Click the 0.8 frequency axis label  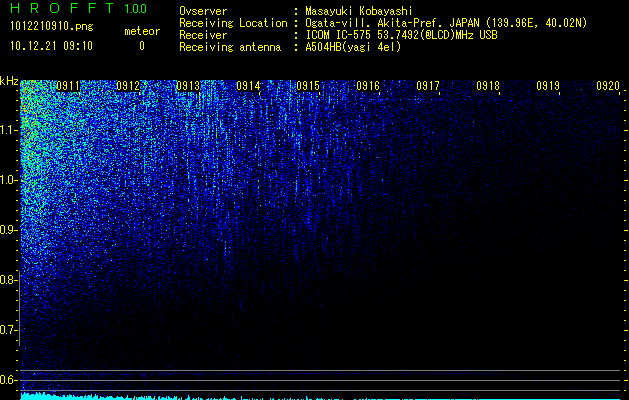click(8, 280)
